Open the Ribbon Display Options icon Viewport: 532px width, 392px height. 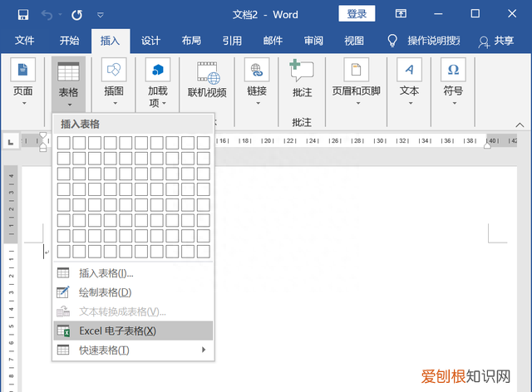[401, 13]
